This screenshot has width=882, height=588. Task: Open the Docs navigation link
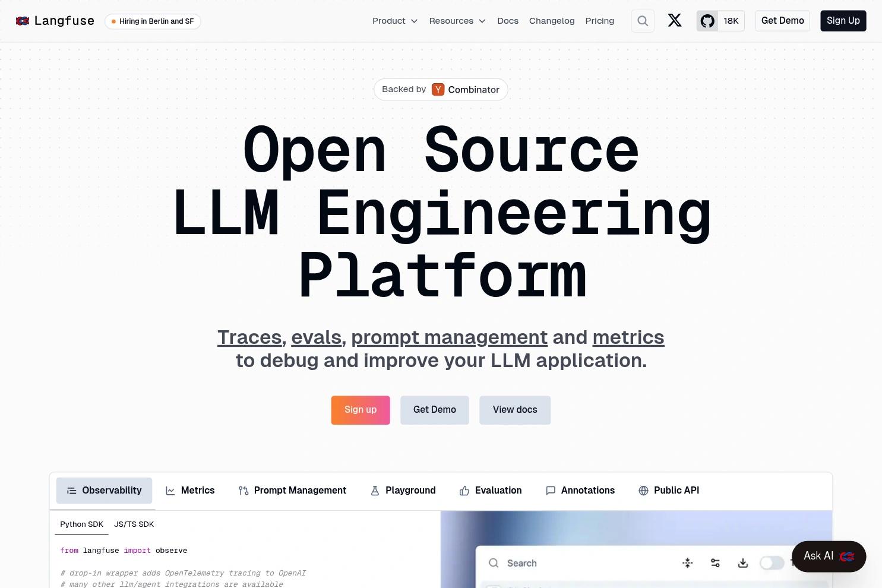pos(508,21)
